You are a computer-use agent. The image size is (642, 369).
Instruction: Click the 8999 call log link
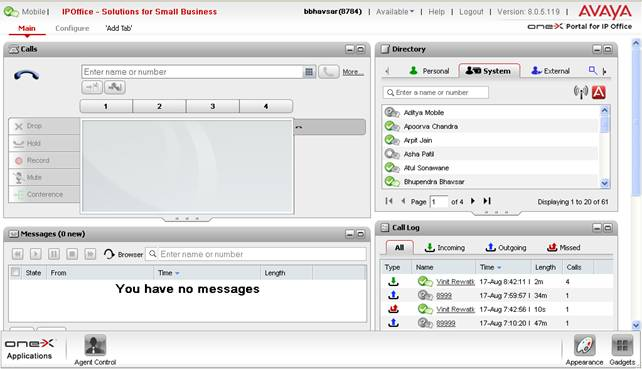coord(444,296)
